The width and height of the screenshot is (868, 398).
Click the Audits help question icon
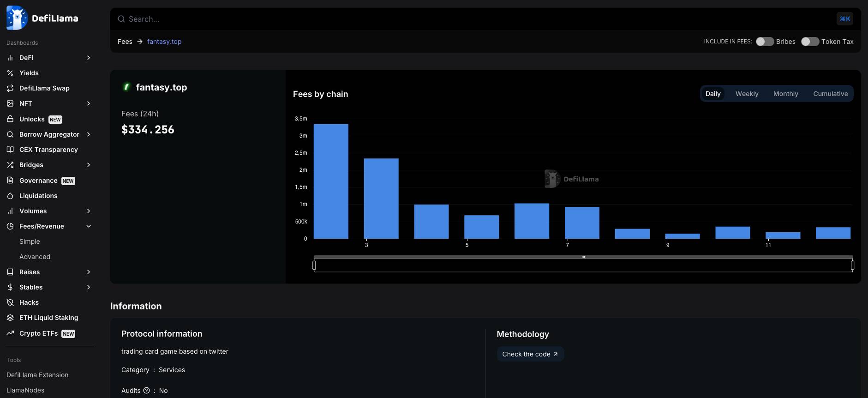point(146,391)
